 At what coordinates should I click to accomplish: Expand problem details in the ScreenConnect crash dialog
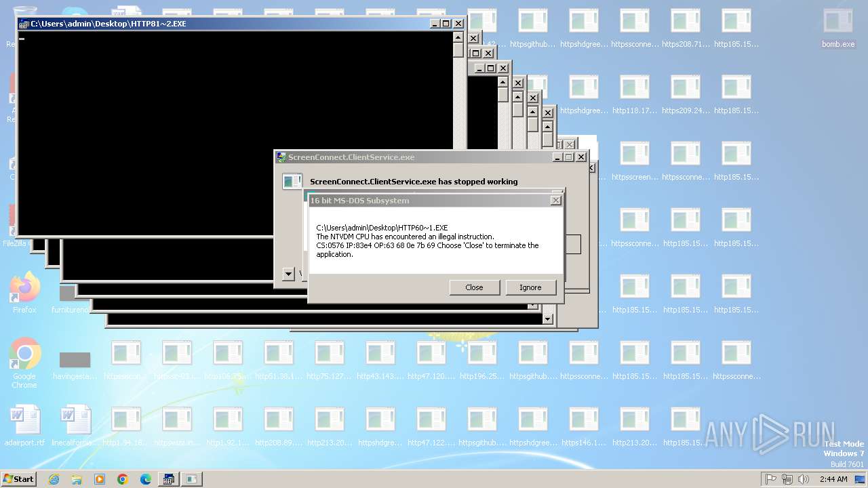tap(288, 274)
